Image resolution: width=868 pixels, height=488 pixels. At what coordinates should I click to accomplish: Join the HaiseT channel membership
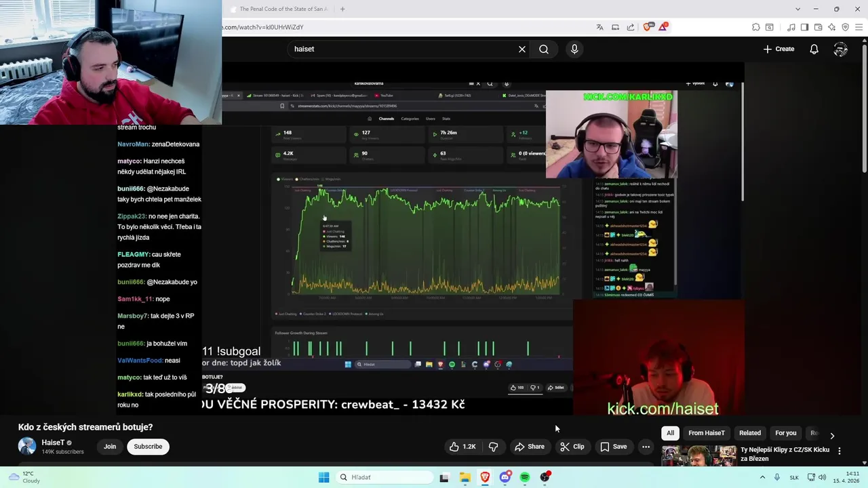point(110,447)
